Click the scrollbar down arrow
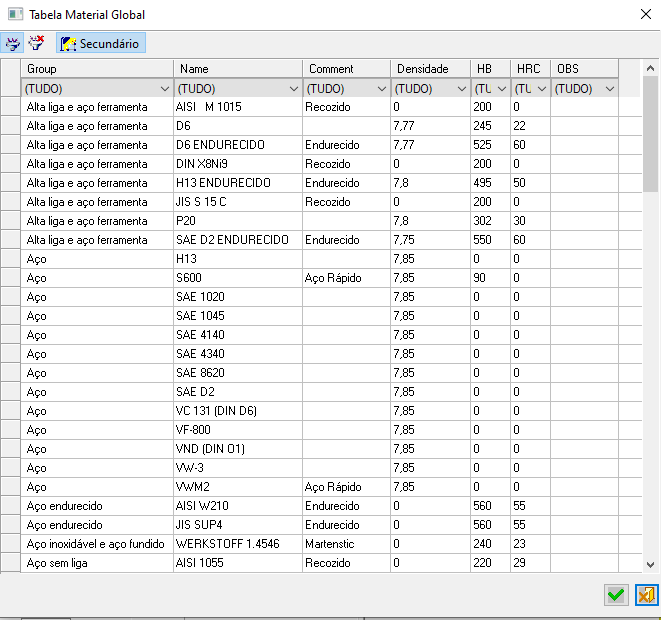 (x=650, y=564)
